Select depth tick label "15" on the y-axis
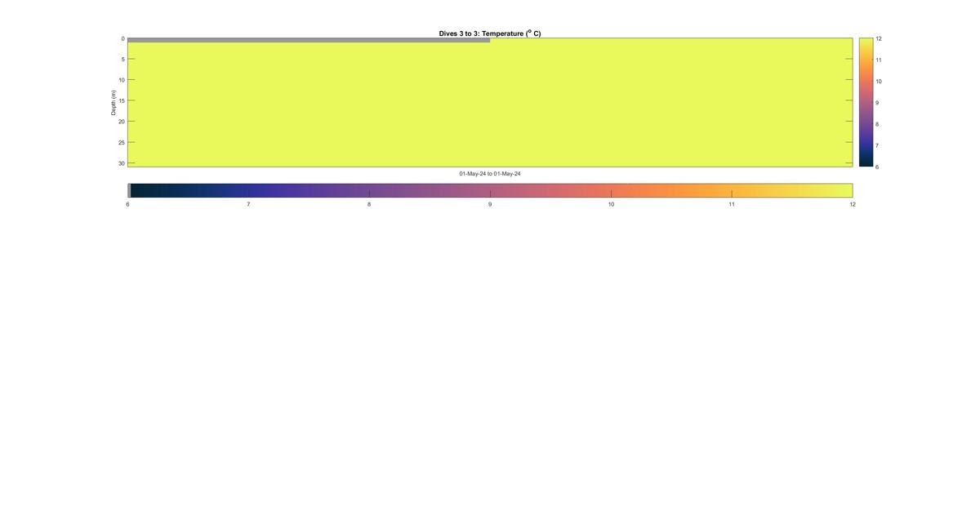 [122, 101]
